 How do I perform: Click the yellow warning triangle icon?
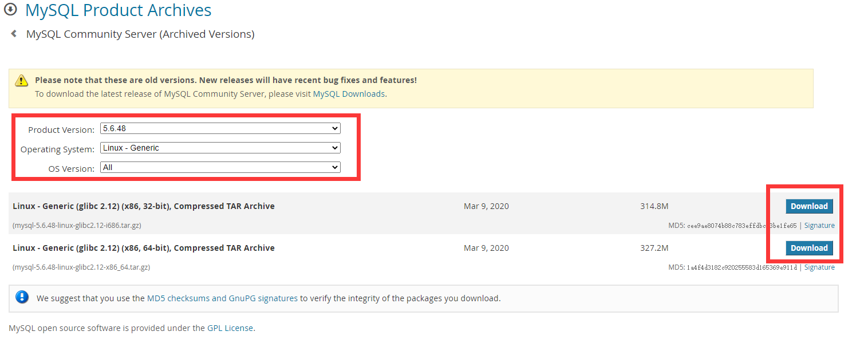pos(22,81)
